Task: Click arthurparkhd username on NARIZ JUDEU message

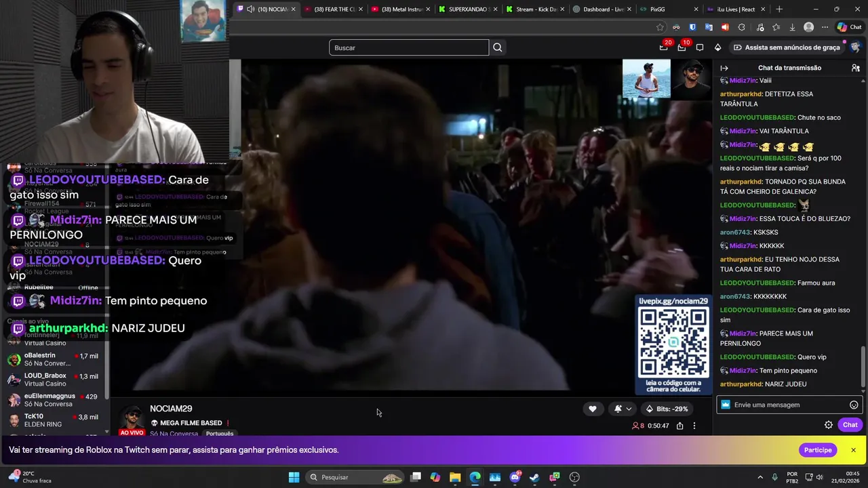Action: pyautogui.click(x=741, y=384)
